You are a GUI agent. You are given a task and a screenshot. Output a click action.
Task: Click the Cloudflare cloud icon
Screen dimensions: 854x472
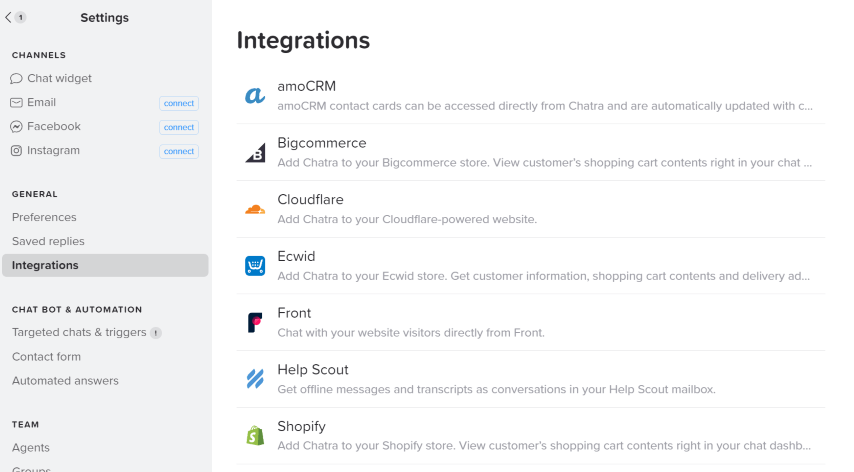(255, 209)
